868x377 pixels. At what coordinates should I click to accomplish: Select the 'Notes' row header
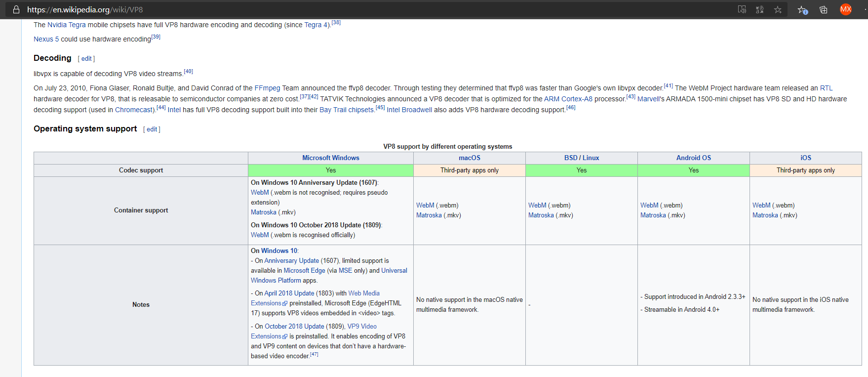(x=141, y=305)
